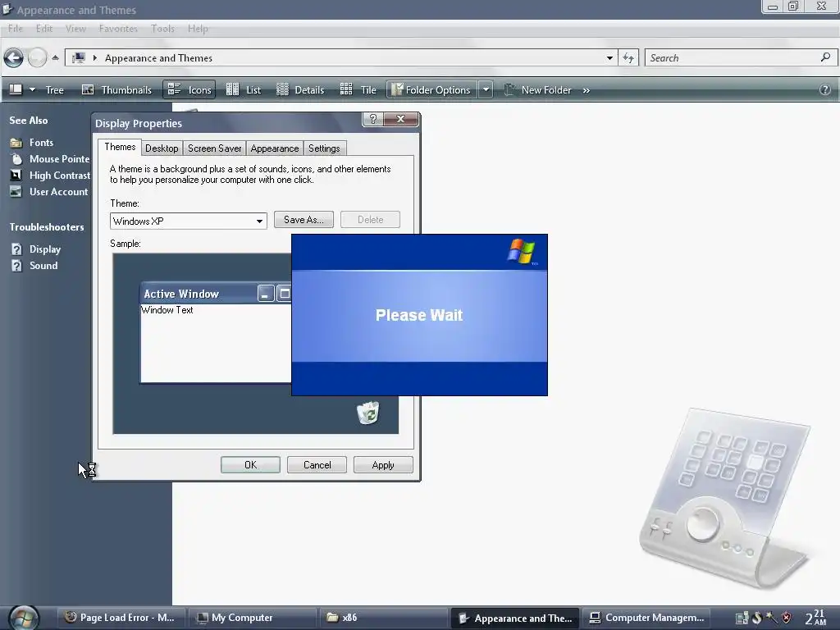Switch to Computer Management taskbar item
The height and width of the screenshot is (630, 840).
(646, 618)
